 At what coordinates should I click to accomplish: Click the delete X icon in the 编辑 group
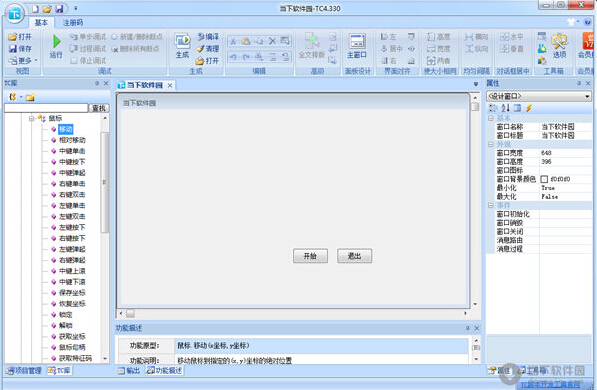click(x=273, y=41)
